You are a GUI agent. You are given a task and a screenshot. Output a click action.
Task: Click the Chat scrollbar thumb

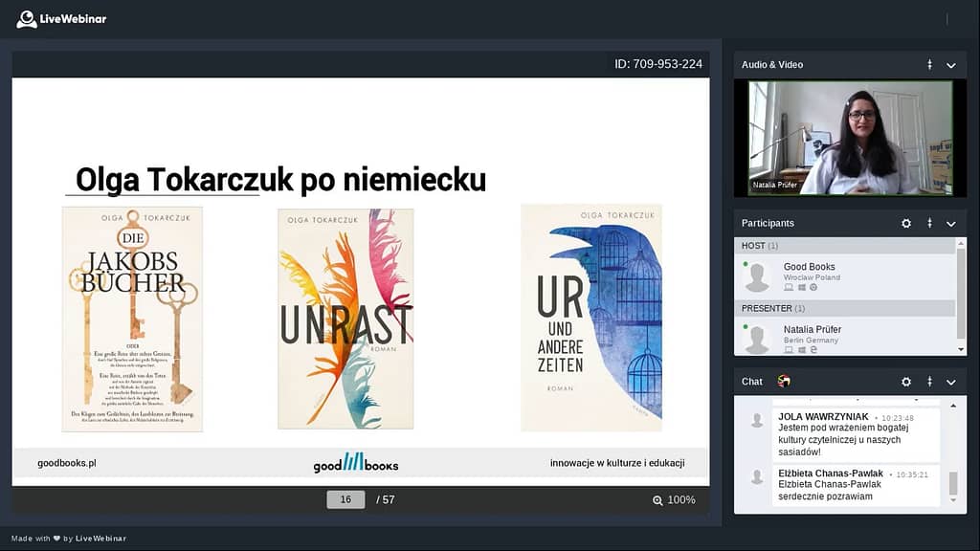point(953,483)
